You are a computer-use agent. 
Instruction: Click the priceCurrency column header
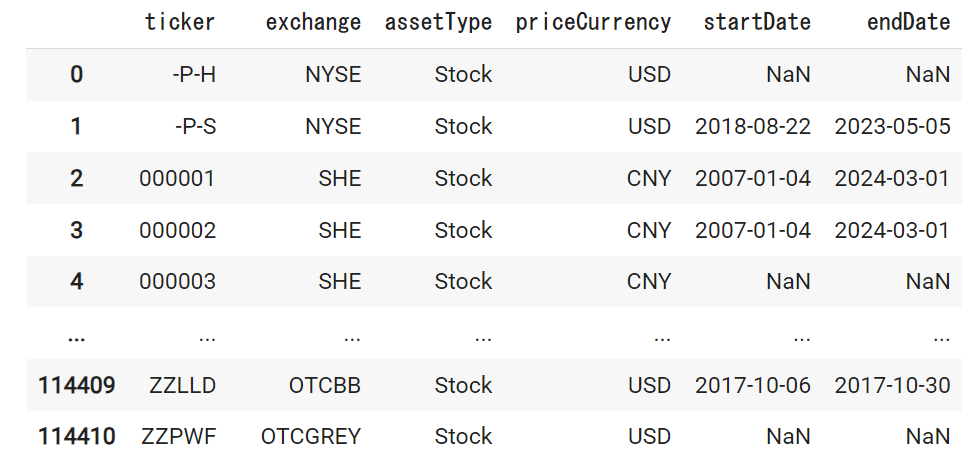593,22
